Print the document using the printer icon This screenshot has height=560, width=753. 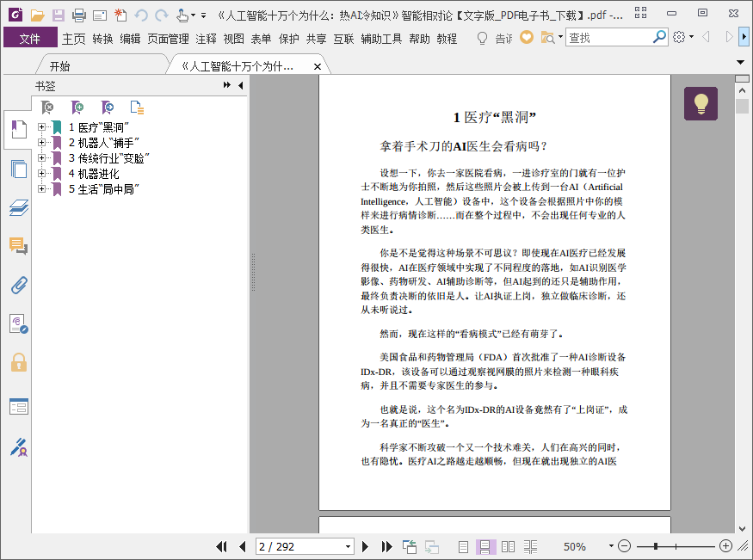pos(79,15)
